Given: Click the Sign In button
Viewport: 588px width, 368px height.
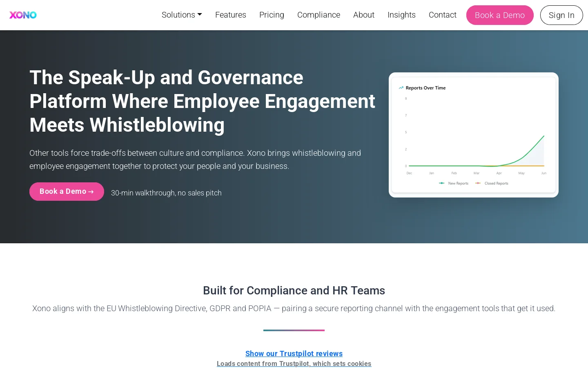Looking at the screenshot, I should pyautogui.click(x=561, y=15).
